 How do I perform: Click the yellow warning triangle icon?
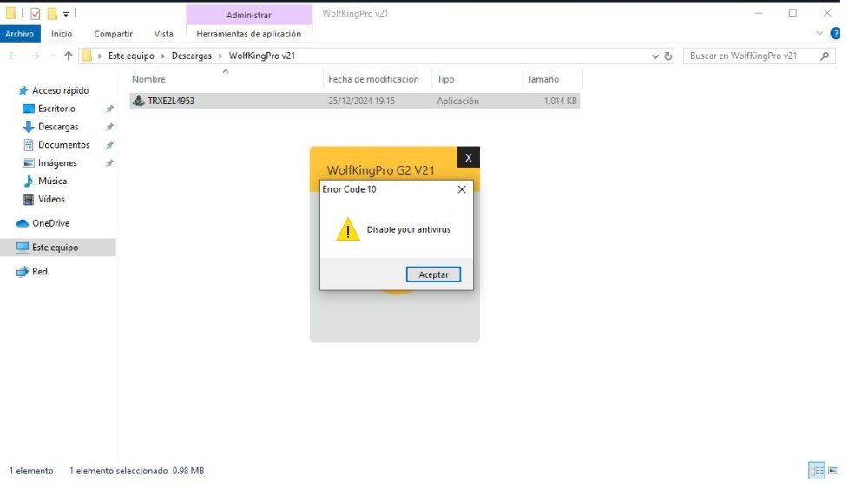(347, 229)
